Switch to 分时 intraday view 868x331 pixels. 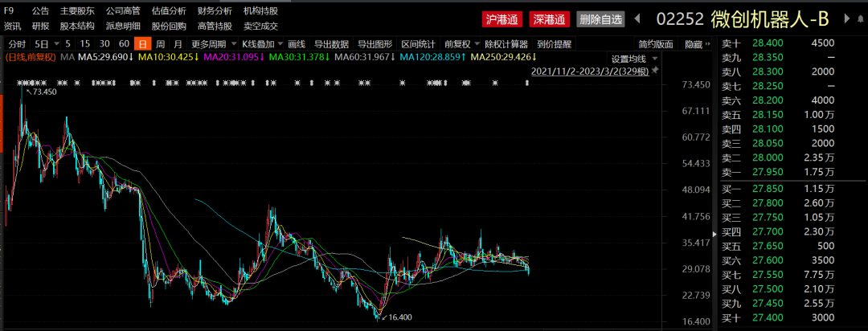(16, 44)
